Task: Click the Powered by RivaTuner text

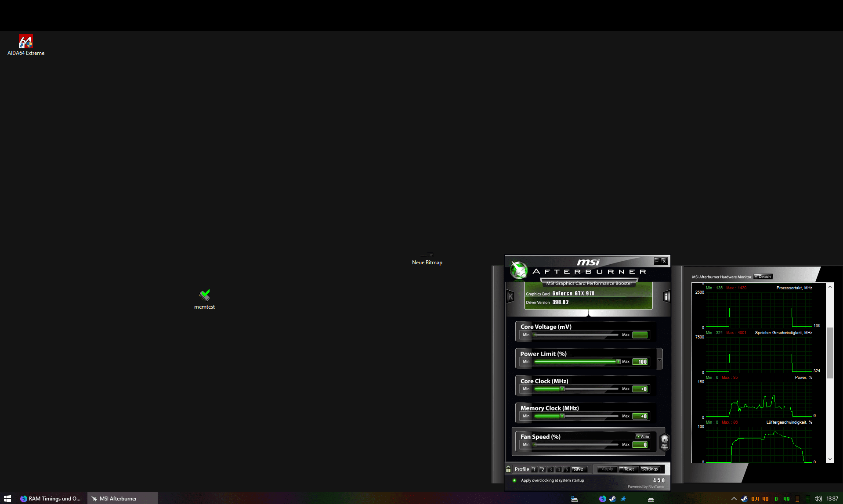Action: tap(646, 486)
